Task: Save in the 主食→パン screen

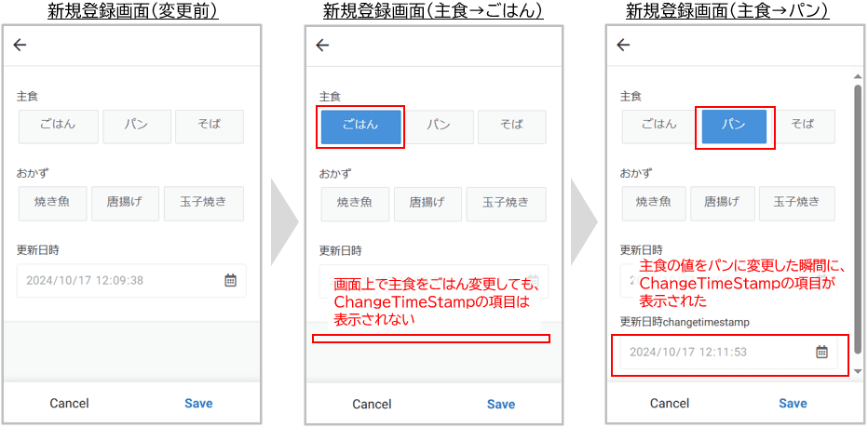Action: click(x=793, y=403)
